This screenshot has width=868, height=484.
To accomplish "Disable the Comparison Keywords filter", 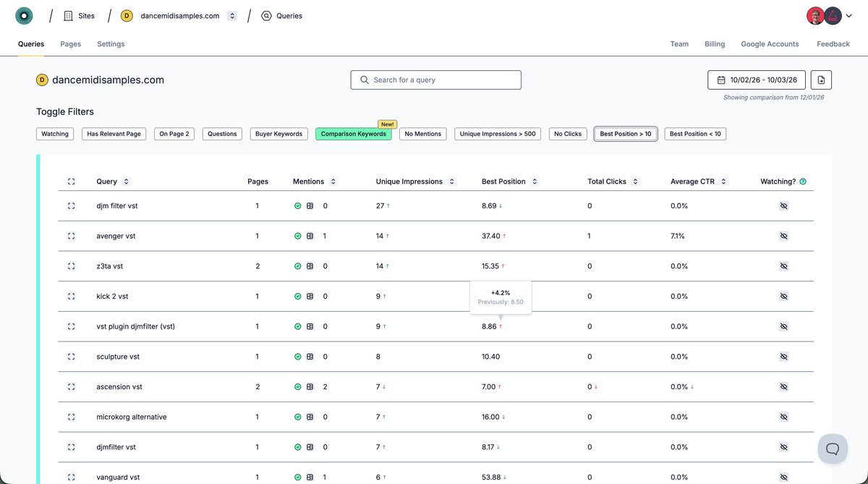I will tap(353, 134).
